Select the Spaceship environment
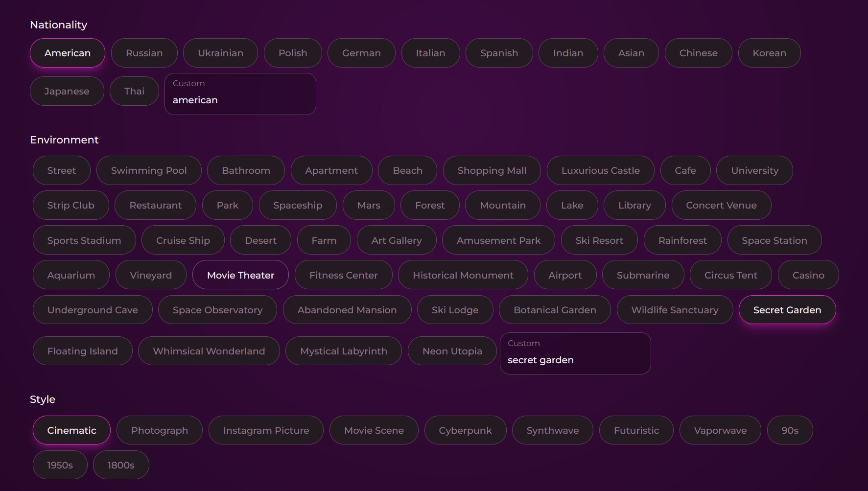 (x=297, y=205)
